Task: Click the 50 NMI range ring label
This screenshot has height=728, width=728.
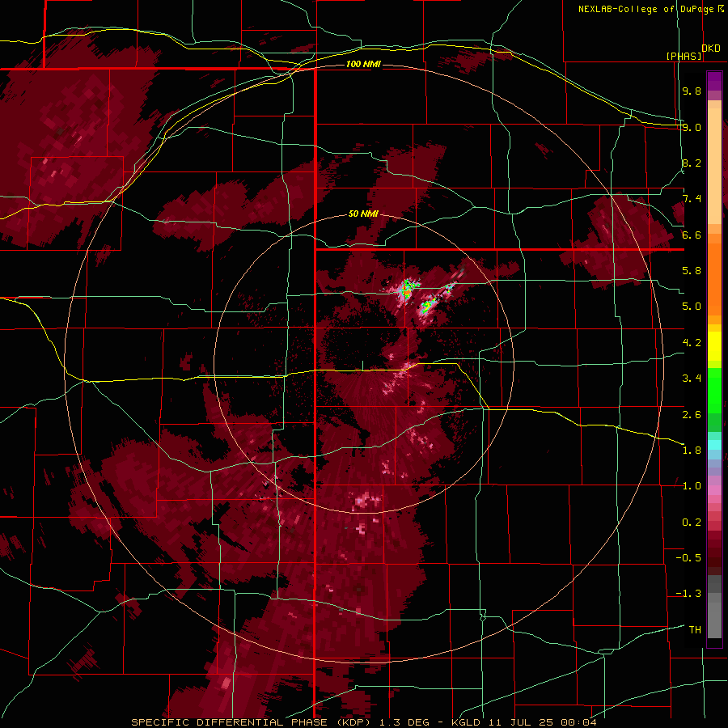Action: point(363,214)
